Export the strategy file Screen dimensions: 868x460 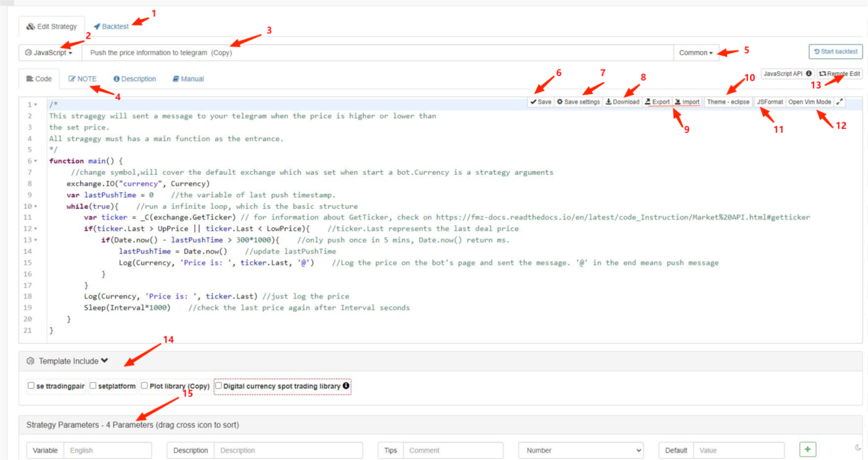(x=658, y=102)
